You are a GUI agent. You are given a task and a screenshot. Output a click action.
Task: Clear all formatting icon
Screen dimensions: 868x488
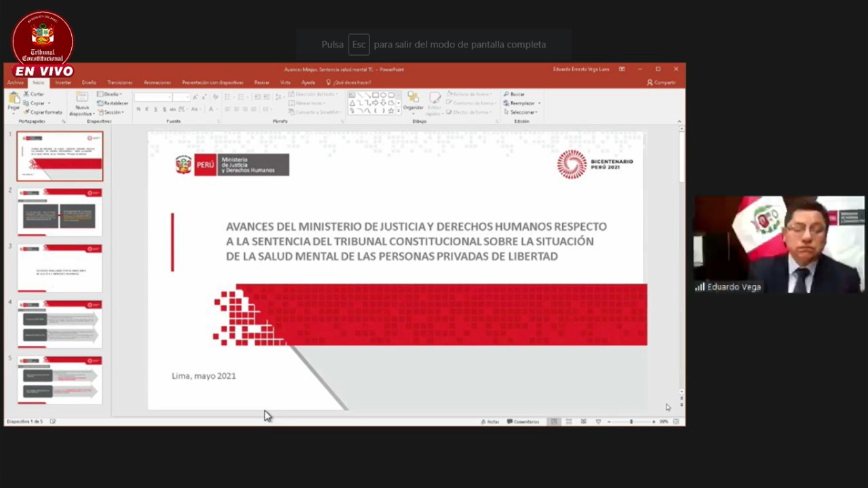click(216, 98)
